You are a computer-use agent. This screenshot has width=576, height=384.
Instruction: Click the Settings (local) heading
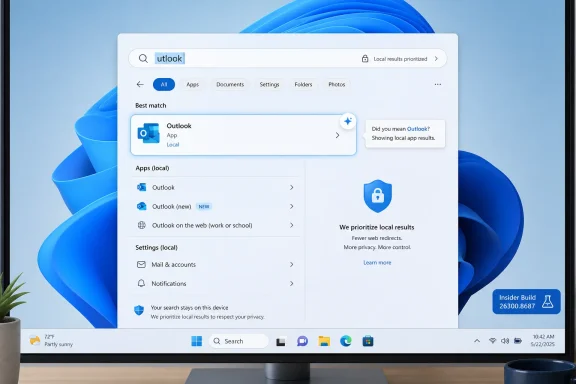[x=156, y=248]
